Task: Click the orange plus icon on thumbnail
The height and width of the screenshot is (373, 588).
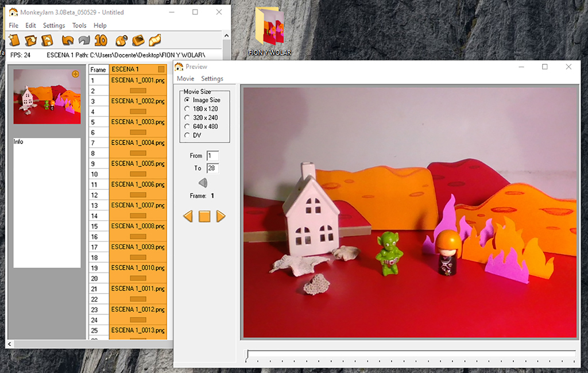Action: pyautogui.click(x=75, y=74)
